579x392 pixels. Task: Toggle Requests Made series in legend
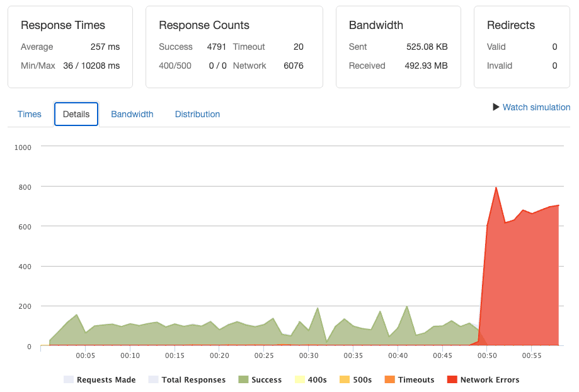point(100,379)
